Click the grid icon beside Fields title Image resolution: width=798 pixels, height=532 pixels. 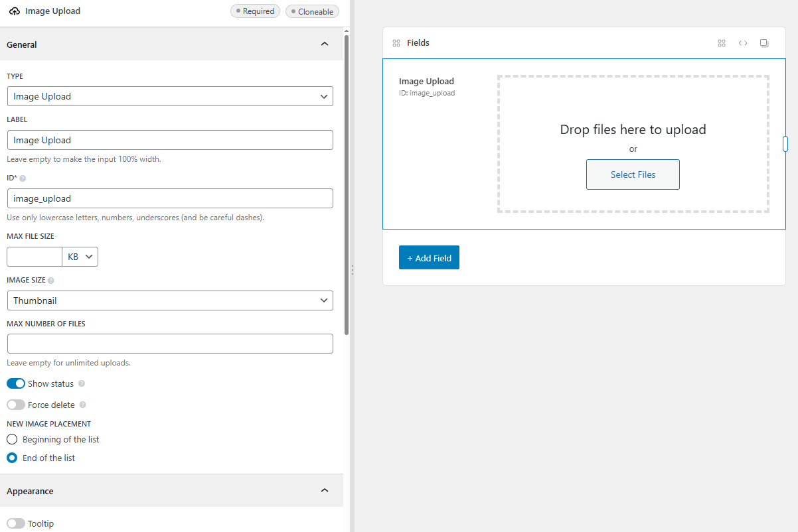(395, 42)
